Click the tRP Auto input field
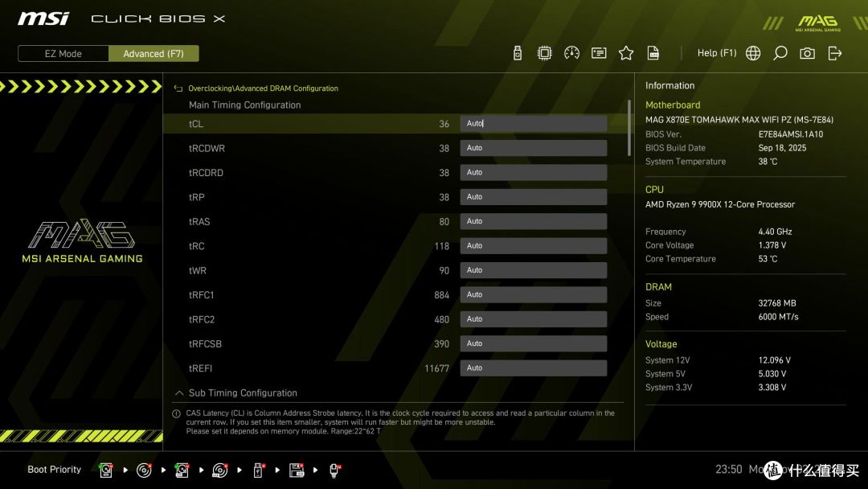This screenshot has width=868, height=489. tap(533, 196)
